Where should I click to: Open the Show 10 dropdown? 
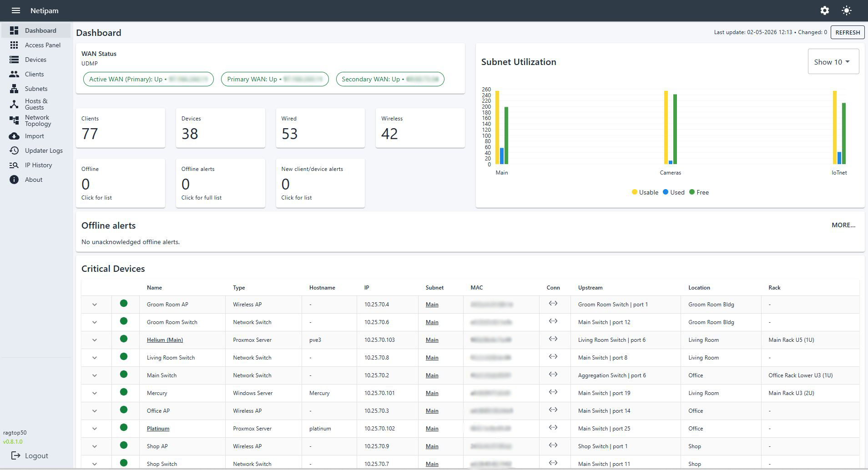tap(833, 62)
